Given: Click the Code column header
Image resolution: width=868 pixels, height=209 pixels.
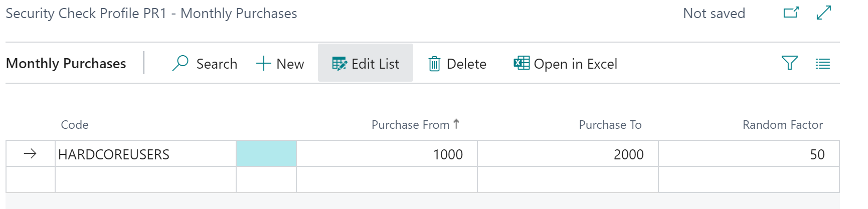Looking at the screenshot, I should (75, 125).
